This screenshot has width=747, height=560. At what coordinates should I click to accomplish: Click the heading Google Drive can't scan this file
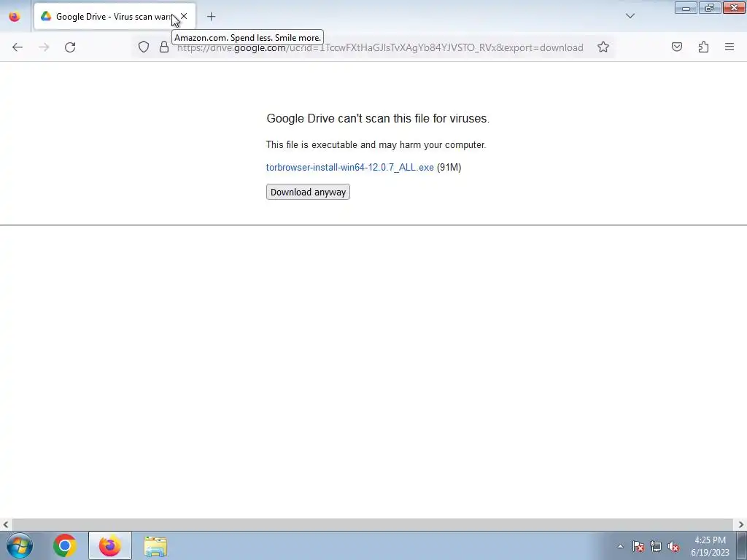[378, 119]
